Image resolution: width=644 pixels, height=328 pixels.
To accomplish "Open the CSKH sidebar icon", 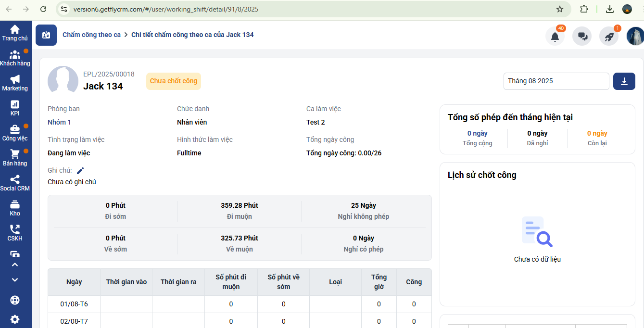I will [15, 233].
